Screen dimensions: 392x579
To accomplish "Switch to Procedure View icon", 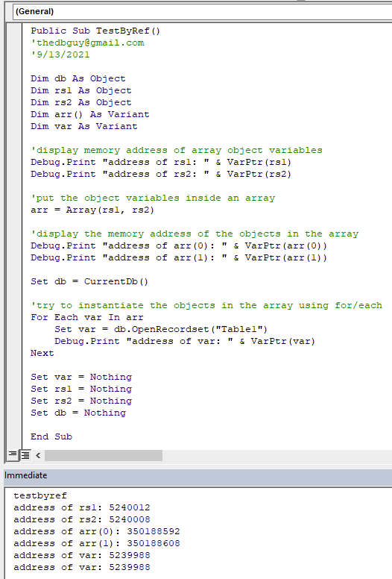I will 13,454.
